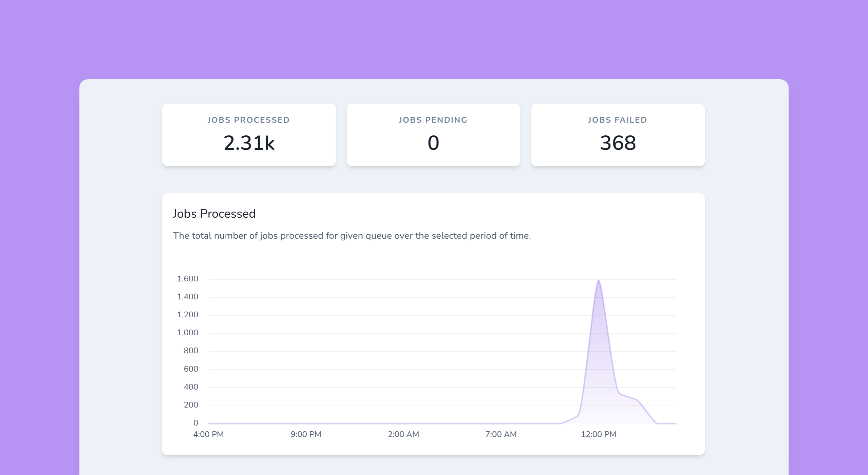This screenshot has width=868, height=475.
Task: Click the Jobs Pending stat card
Action: tap(433, 135)
